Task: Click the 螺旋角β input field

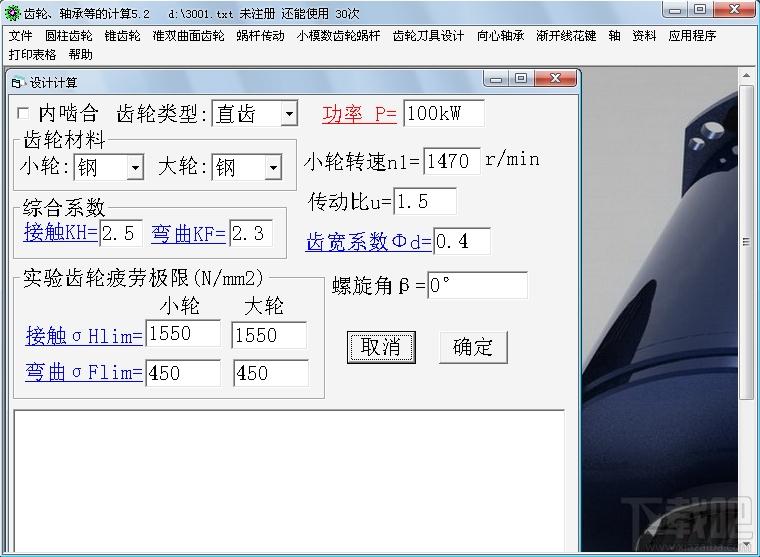Action: (477, 285)
